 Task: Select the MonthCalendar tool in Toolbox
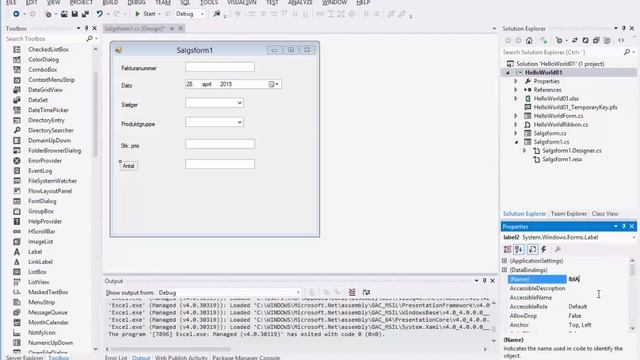click(x=48, y=322)
